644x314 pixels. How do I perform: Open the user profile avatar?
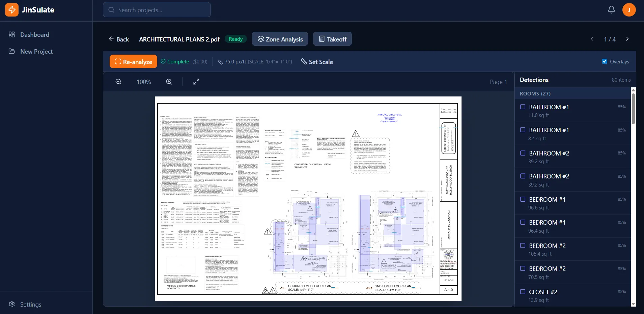[x=629, y=10]
